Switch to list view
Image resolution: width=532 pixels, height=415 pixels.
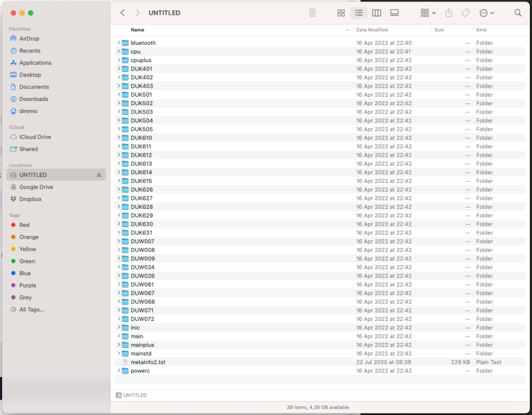pyautogui.click(x=359, y=13)
